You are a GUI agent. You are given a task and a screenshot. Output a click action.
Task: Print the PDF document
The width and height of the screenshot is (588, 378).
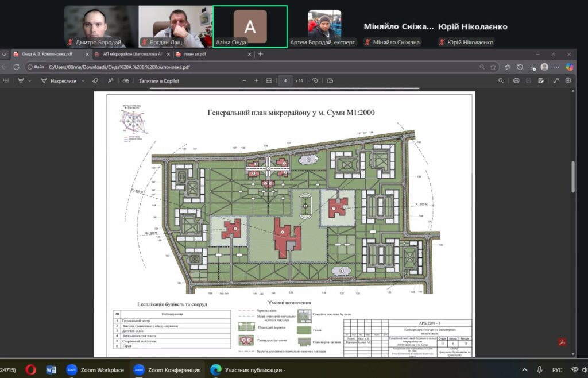pos(516,81)
